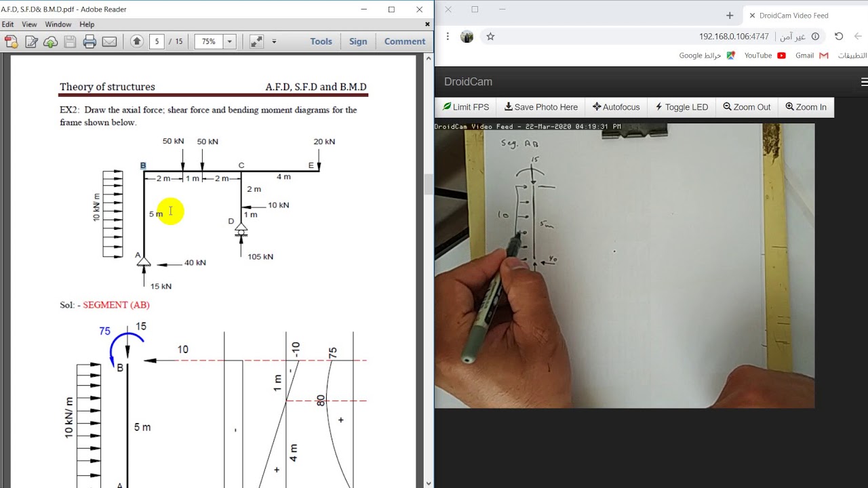Click the Zoom In button in DroidCam
868x488 pixels.
click(806, 107)
